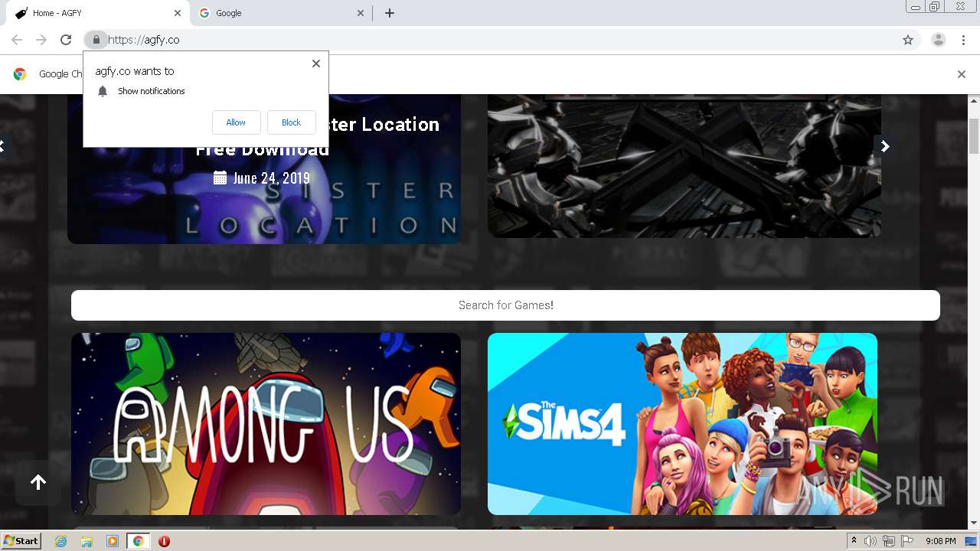Block agfy.co notifications

pyautogui.click(x=291, y=122)
